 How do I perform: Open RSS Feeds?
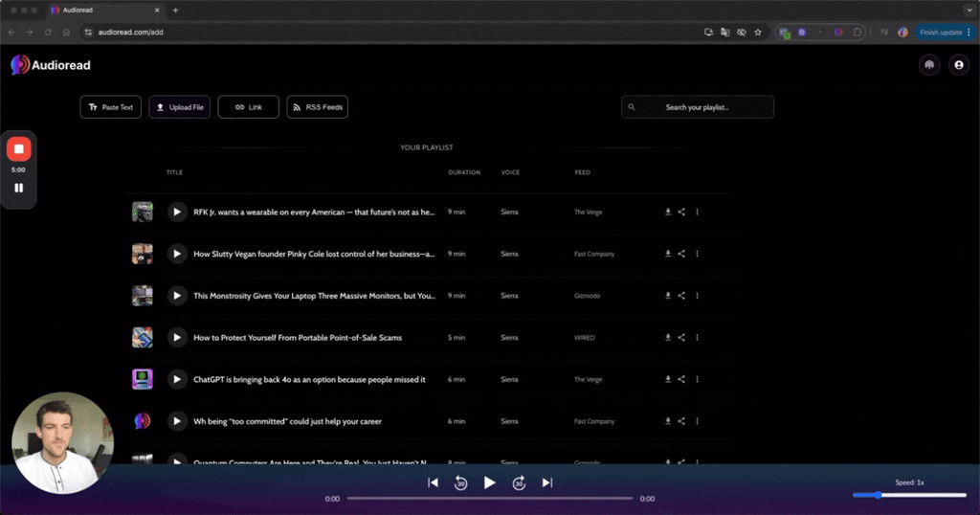click(x=318, y=107)
